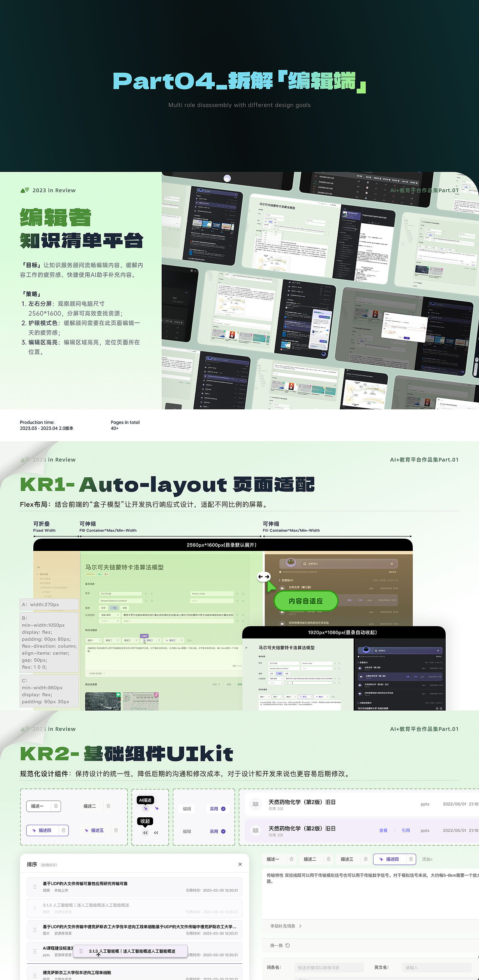Click trash icon beside 描述五
Image resolution: width=479 pixels, height=980 pixels.
tap(116, 830)
